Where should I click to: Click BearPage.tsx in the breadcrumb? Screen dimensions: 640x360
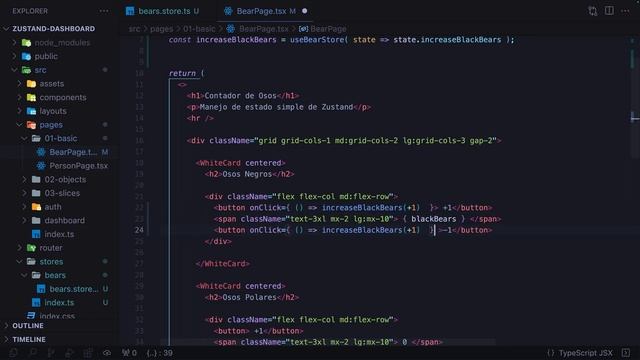pos(264,29)
